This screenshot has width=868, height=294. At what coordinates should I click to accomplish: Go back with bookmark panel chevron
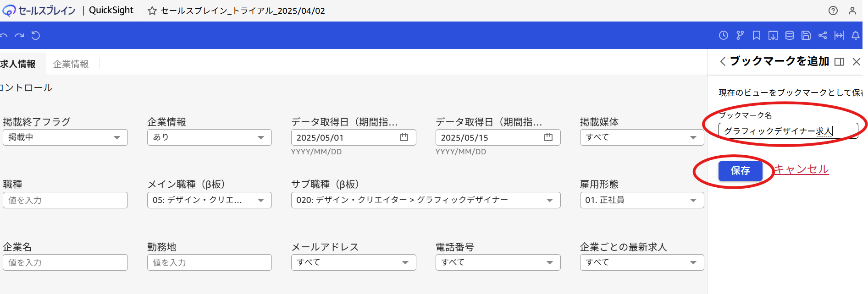point(723,61)
